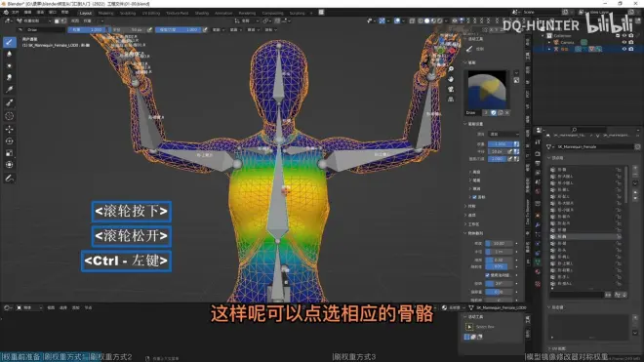
Task: Adjust the brush Weight slider in header
Action: (88, 30)
